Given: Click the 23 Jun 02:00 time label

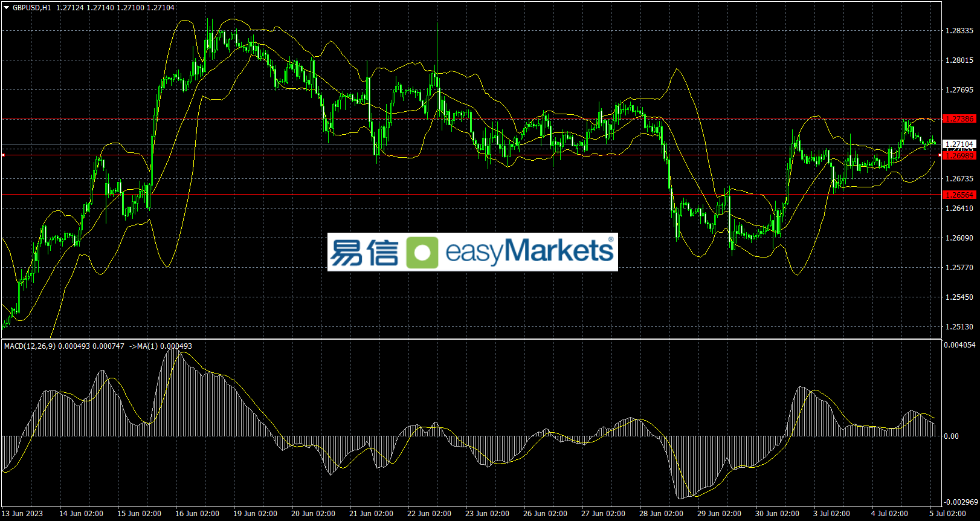Looking at the screenshot, I should (x=487, y=514).
